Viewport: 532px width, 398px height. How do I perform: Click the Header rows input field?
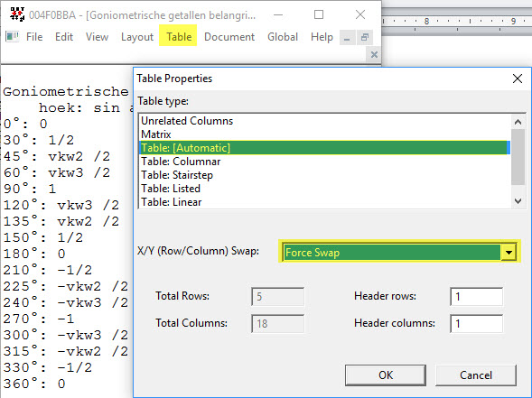pos(476,297)
